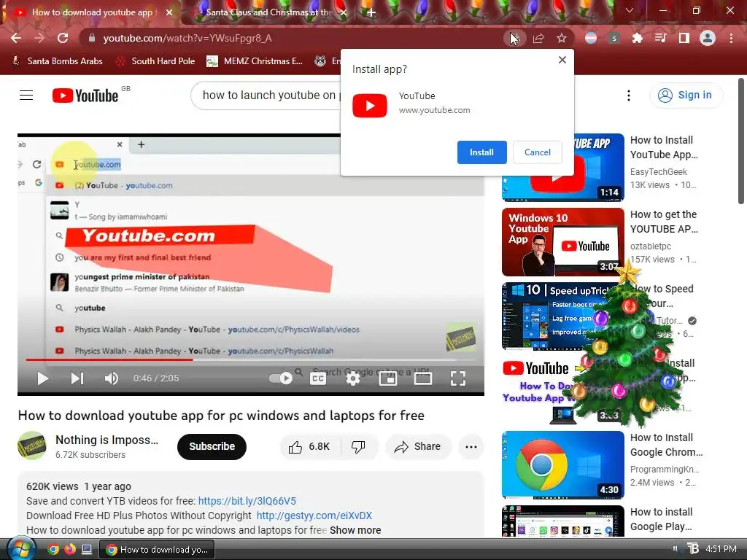This screenshot has width=747, height=560.
Task: Open How to Install YouTube App thumbnail
Action: (562, 167)
